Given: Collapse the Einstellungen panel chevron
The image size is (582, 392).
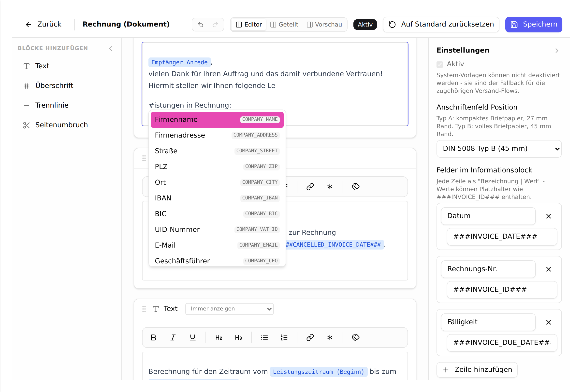Looking at the screenshot, I should [x=556, y=51].
